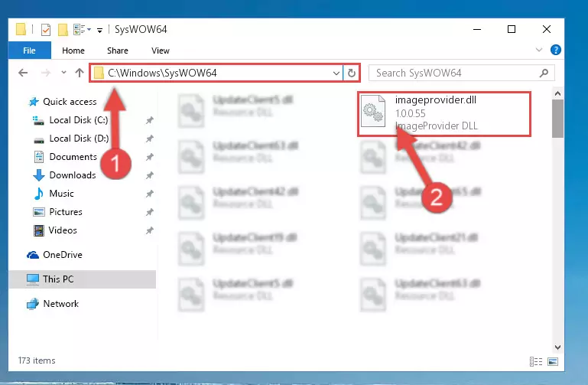Expand the ribbon with the chevron
Screen dimensions: 588x385
pos(539,50)
